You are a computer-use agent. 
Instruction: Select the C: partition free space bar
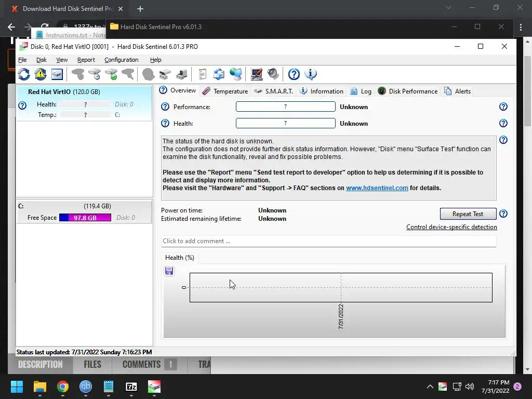pyautogui.click(x=85, y=218)
